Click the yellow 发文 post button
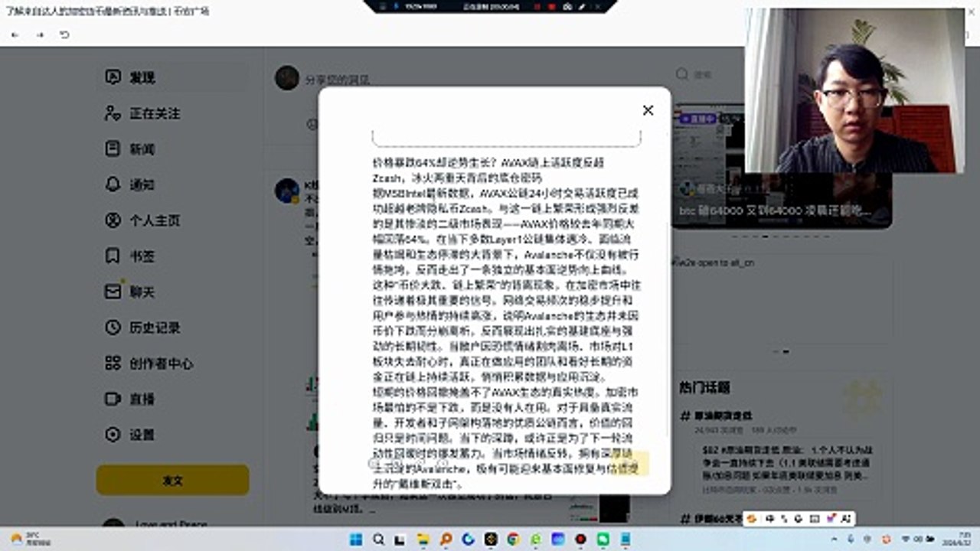This screenshot has height=551, width=980. point(173,480)
